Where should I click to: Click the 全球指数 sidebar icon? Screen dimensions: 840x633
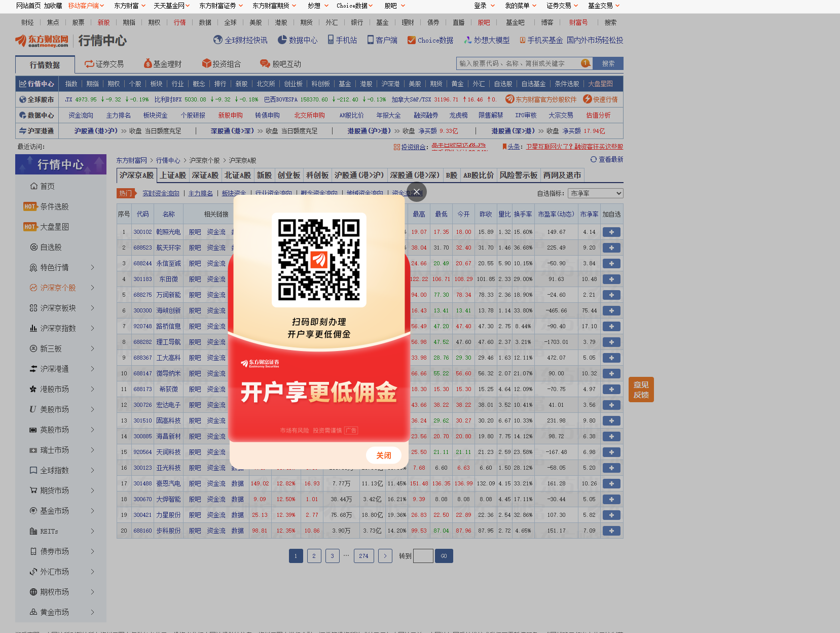(33, 470)
